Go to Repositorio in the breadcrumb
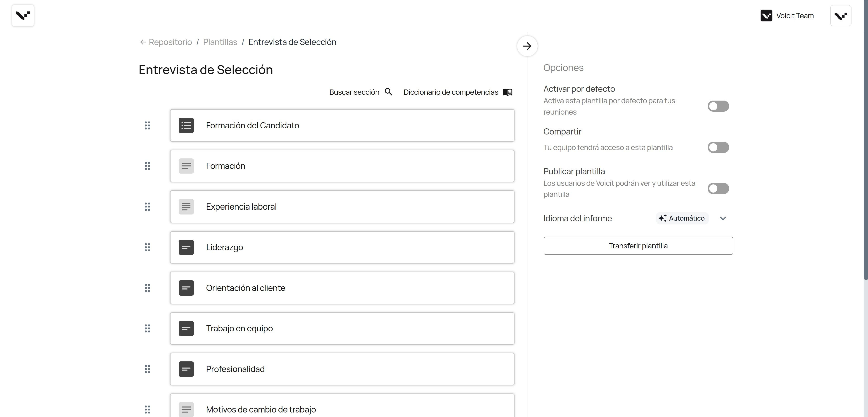 [x=170, y=42]
